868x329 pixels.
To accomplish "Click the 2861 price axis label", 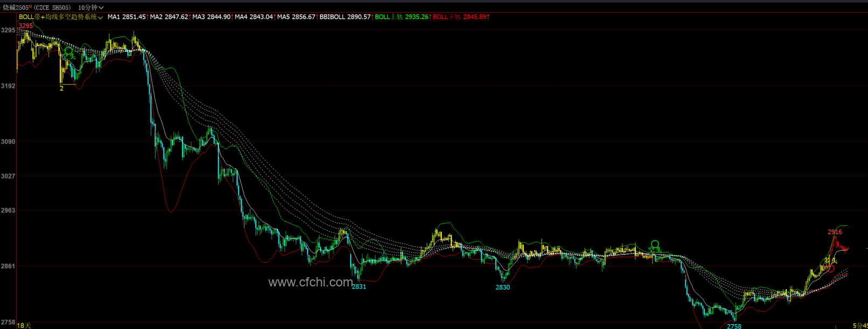I will (x=8, y=266).
